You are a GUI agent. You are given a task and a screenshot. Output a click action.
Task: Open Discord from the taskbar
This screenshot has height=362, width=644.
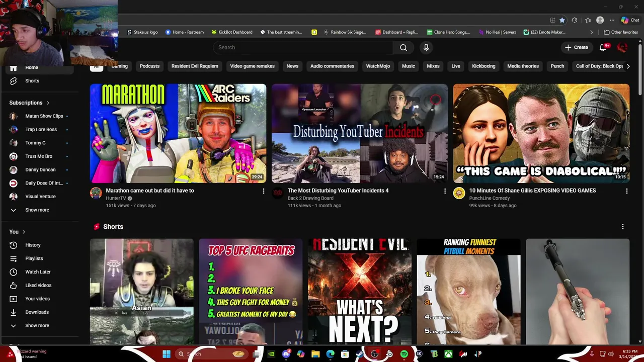pos(286,354)
